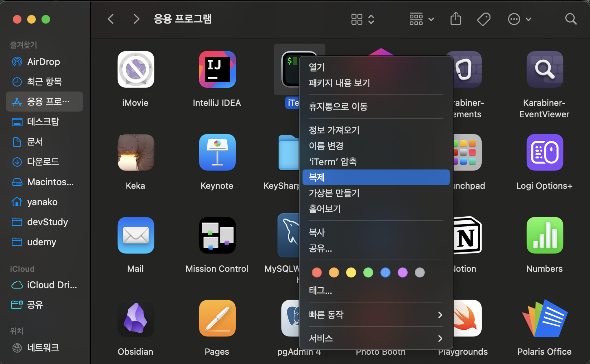
Task: Select 복사 in the context menu
Action: (376, 232)
